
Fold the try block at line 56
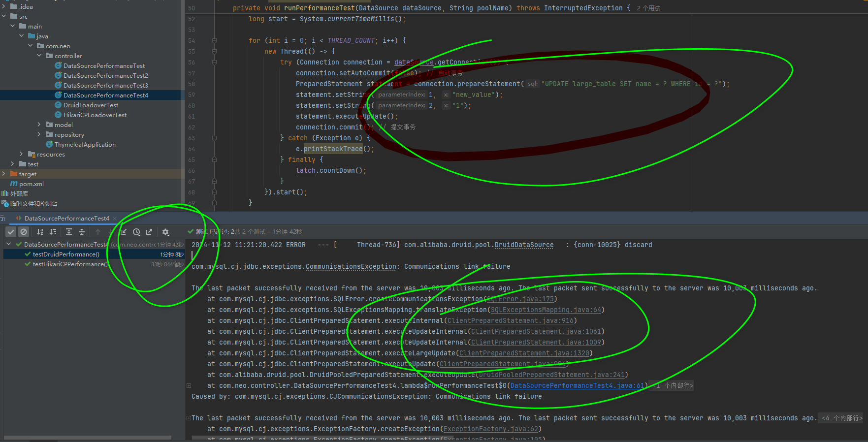[214, 63]
